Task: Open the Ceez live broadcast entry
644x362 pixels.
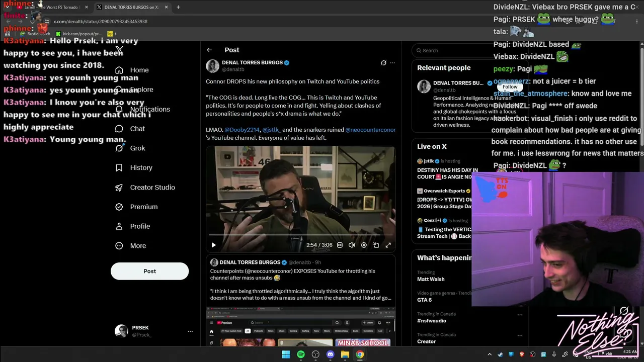Action: 444,228
